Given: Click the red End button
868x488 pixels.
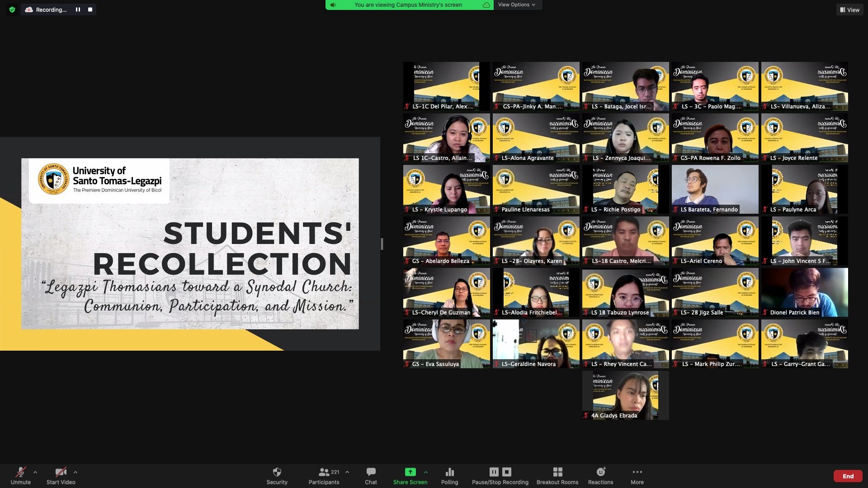Looking at the screenshot, I should (x=848, y=476).
